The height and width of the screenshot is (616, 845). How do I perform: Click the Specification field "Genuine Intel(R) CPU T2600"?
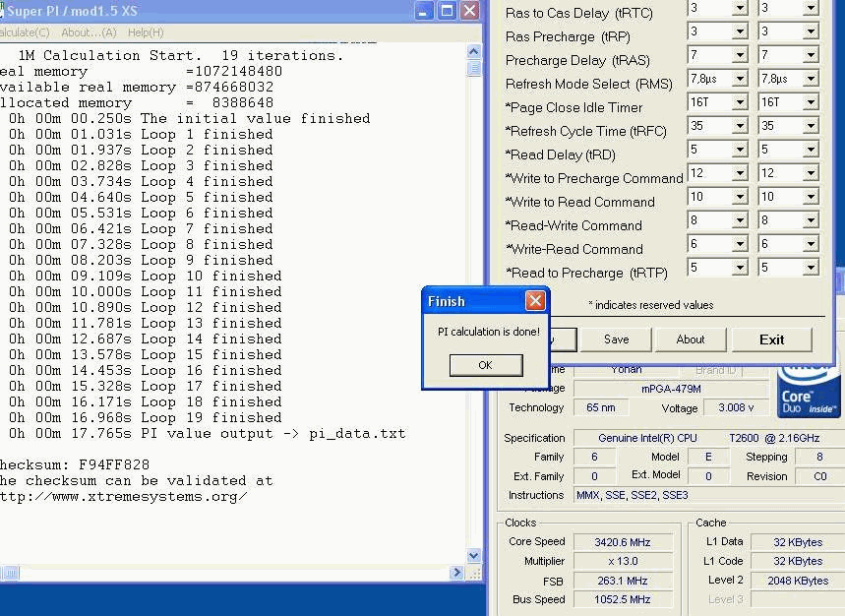click(708, 438)
